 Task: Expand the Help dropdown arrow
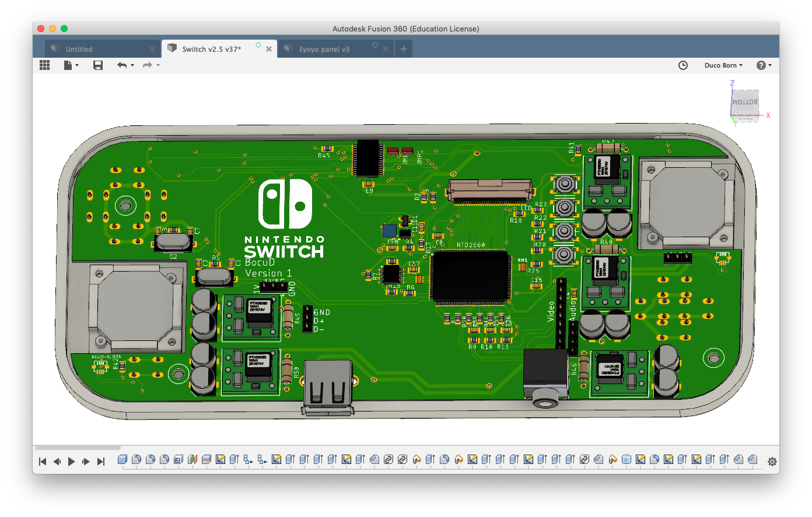770,66
